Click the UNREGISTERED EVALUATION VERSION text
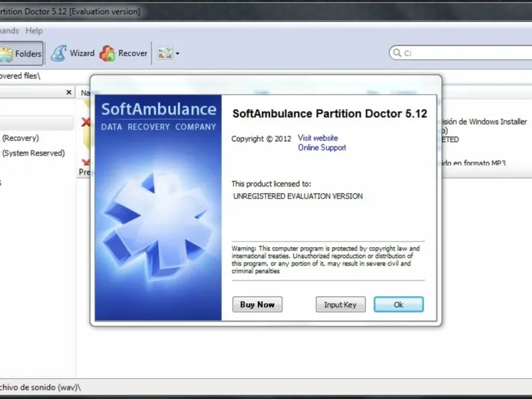Screen dimensions: 532x399 point(298,196)
